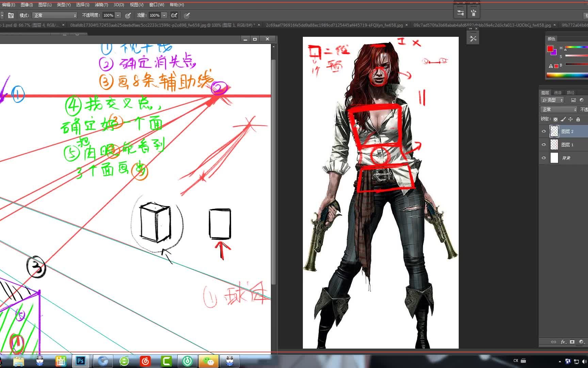This screenshot has height=368, width=588.
Task: Toggle visibility of 图层 2
Action: coord(544,131)
